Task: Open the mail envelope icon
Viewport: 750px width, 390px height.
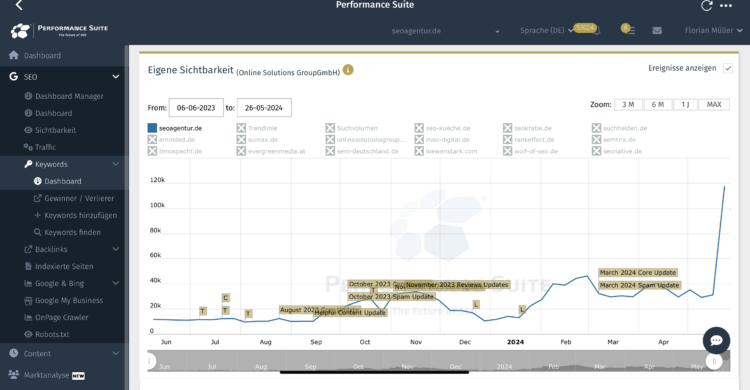Action: tap(657, 31)
